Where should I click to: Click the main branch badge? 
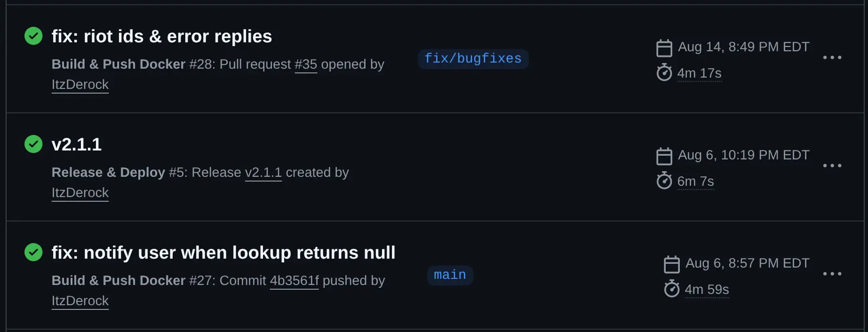pos(449,275)
